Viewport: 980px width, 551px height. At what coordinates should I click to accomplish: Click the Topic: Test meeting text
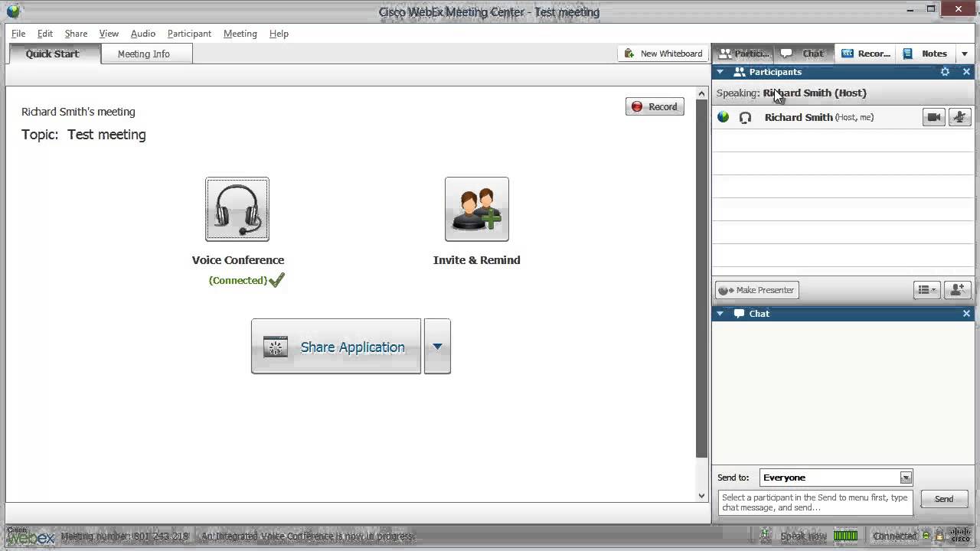pos(83,135)
